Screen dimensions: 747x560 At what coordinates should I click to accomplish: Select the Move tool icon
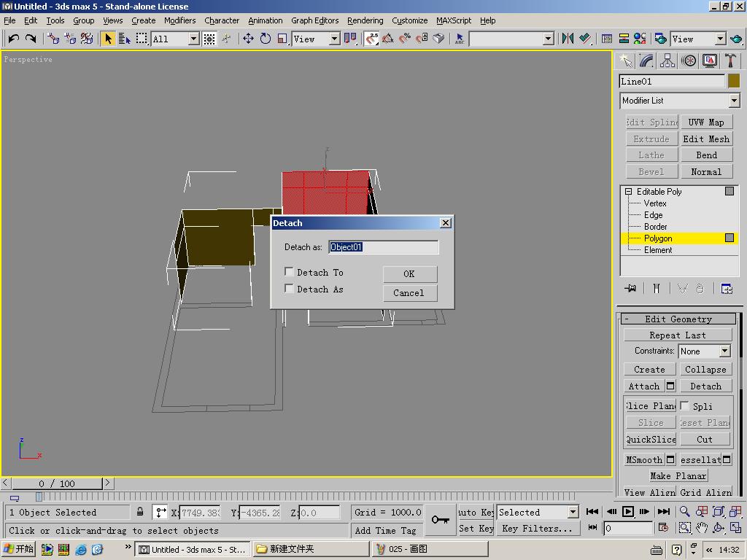pyautogui.click(x=248, y=39)
